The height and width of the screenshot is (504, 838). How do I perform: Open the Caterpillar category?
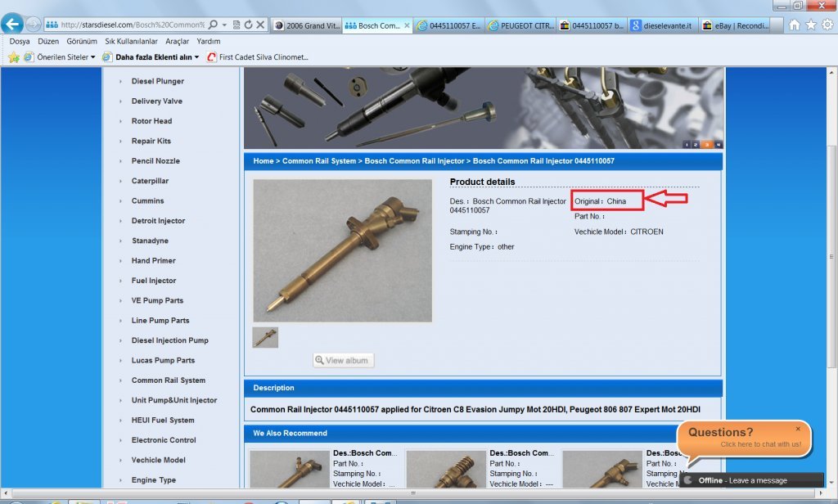tap(150, 181)
